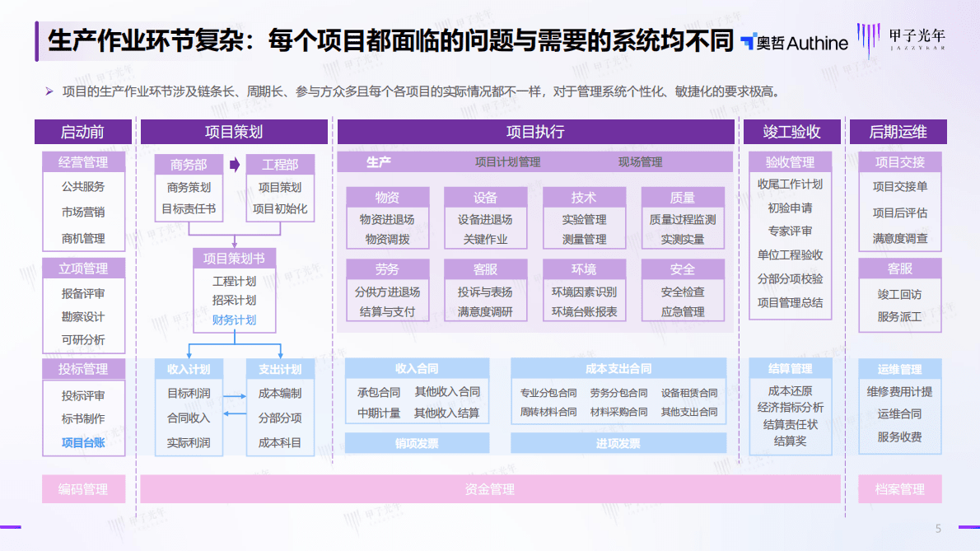Open the 启动前 section header

tap(83, 131)
